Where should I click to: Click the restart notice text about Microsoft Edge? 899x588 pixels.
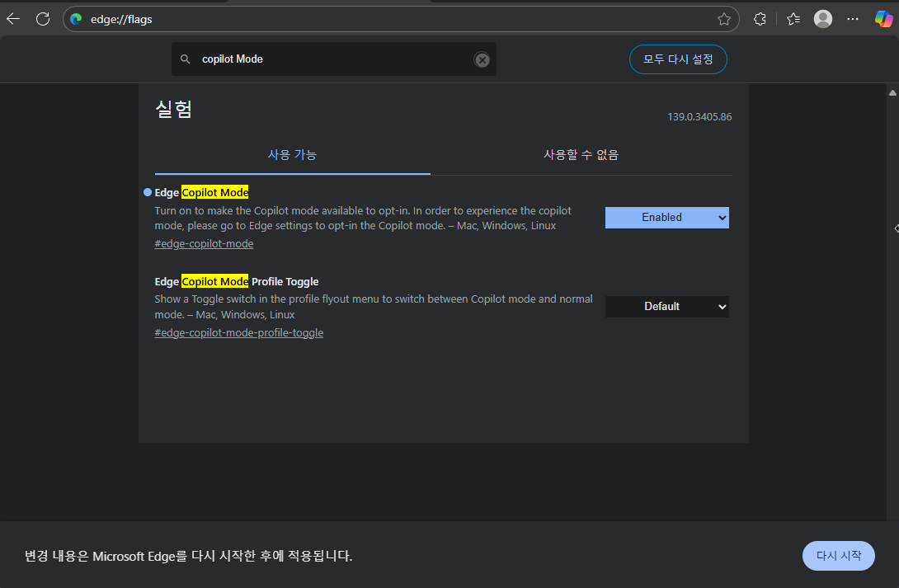[189, 556]
